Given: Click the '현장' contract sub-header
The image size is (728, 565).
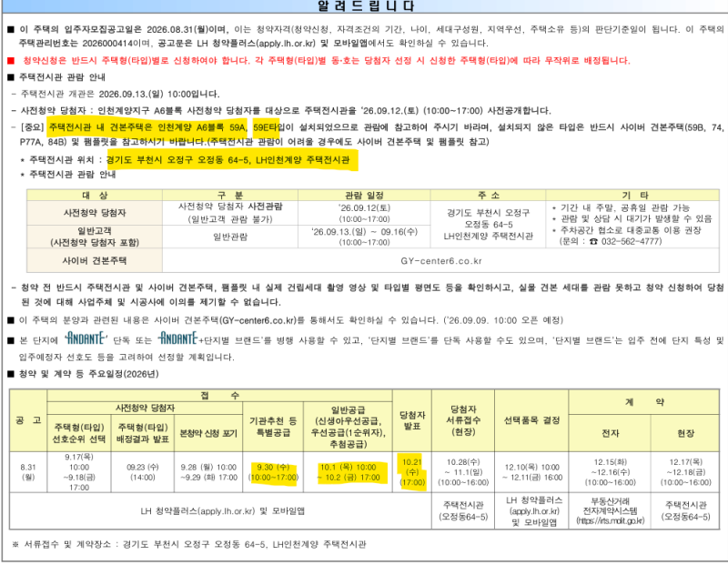Looking at the screenshot, I should click(x=685, y=433).
